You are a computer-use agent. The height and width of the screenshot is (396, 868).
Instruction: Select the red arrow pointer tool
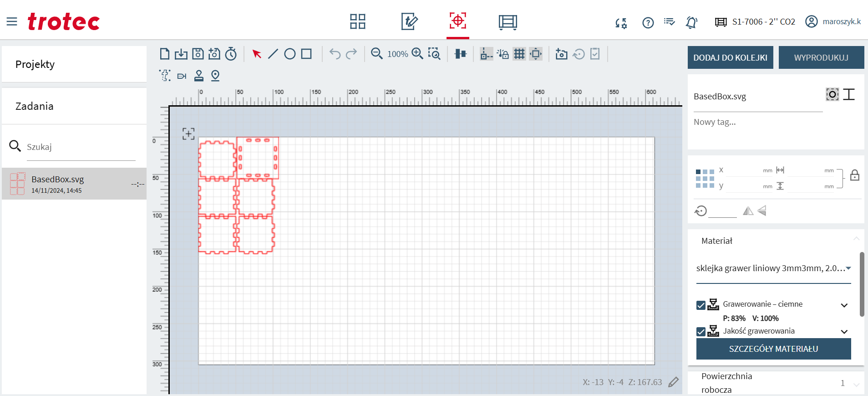[x=257, y=54]
